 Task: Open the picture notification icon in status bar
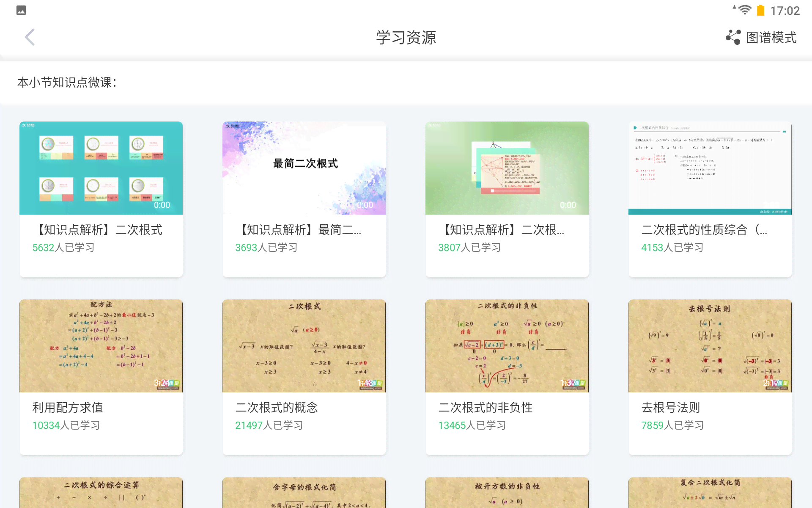coord(21,10)
